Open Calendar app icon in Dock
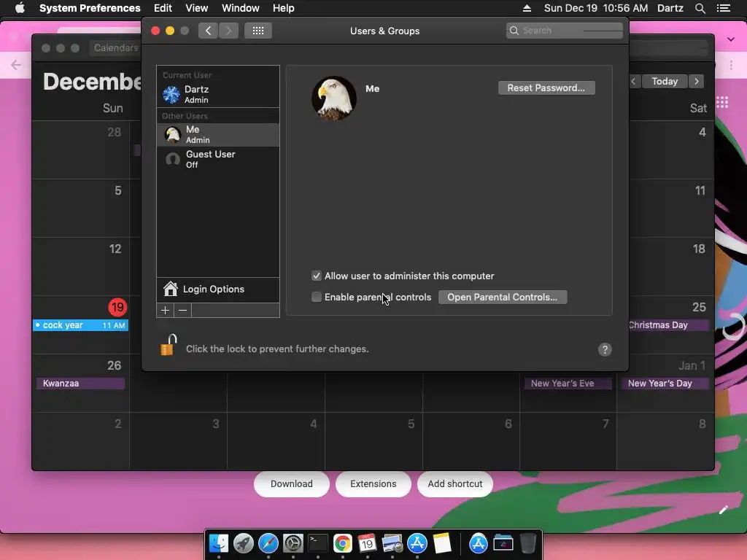 coord(368,543)
